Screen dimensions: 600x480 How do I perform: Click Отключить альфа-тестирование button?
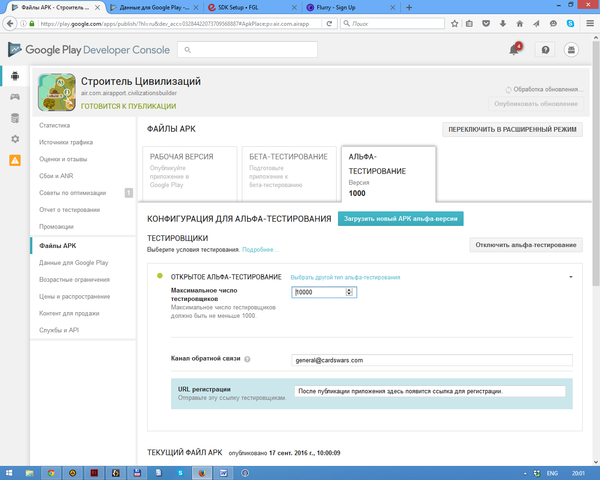tap(525, 245)
